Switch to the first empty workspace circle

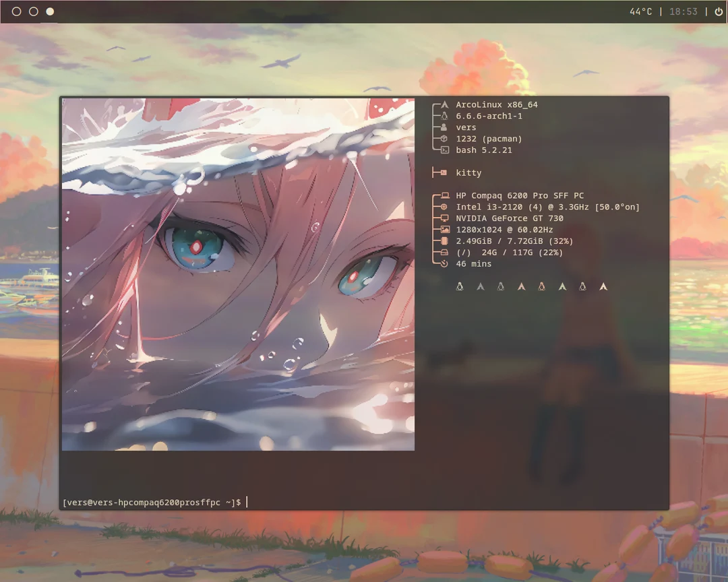(16, 11)
